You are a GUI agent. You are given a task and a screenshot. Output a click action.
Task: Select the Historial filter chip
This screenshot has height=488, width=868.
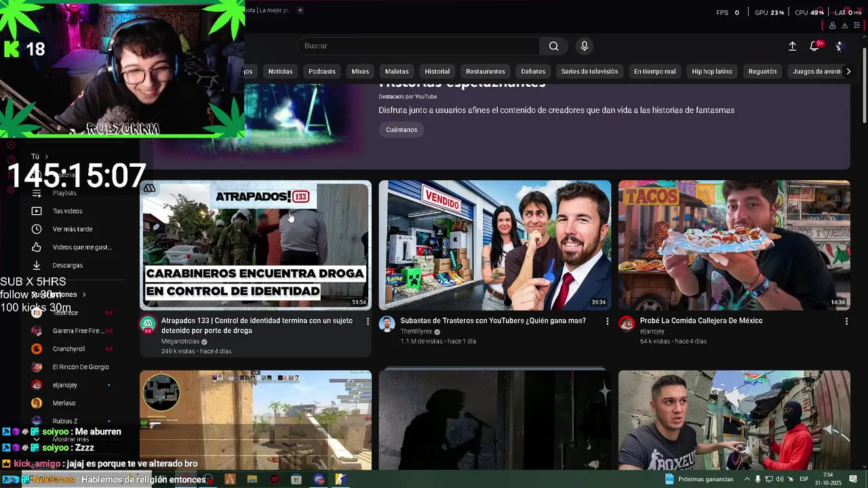437,71
